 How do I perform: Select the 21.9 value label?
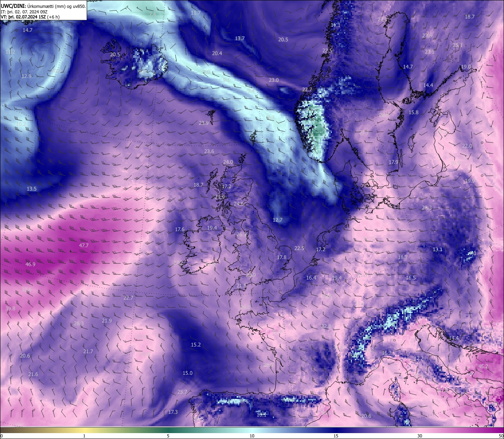pos(107,320)
